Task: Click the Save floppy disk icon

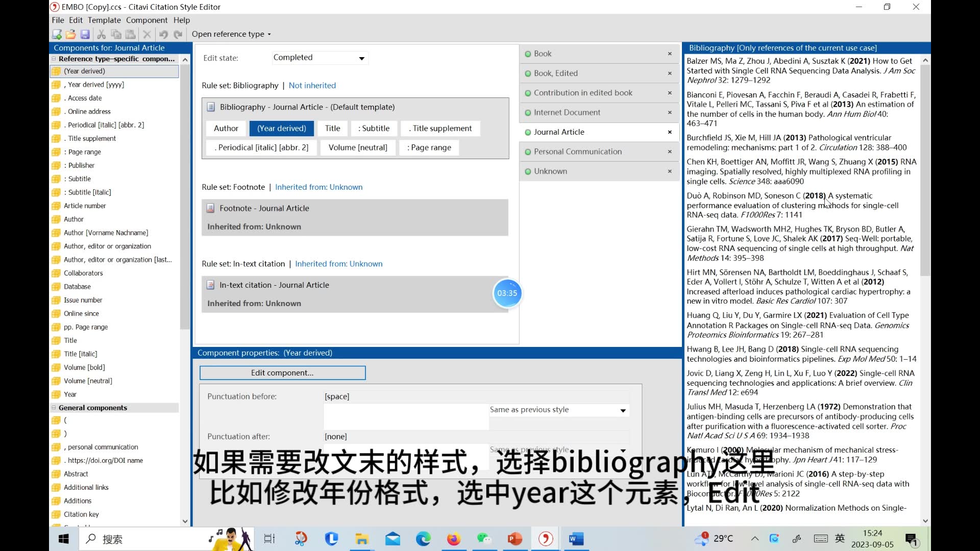Action: pos(85,34)
